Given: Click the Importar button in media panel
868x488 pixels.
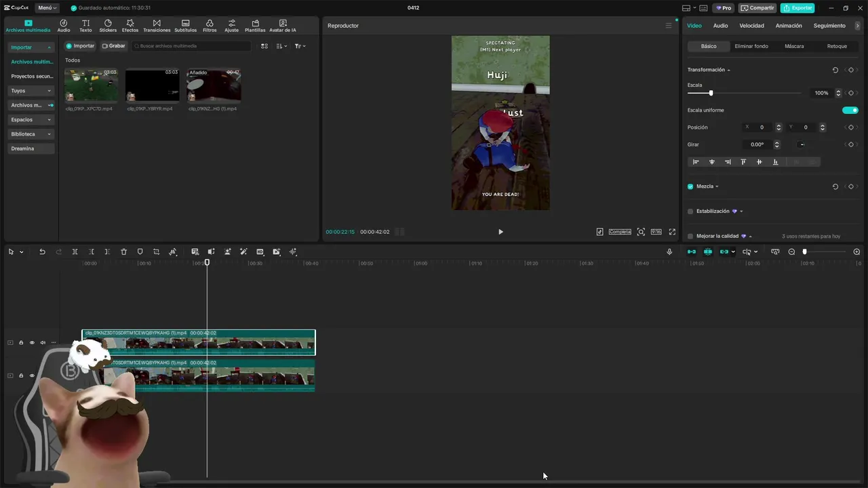Looking at the screenshot, I should (80, 46).
